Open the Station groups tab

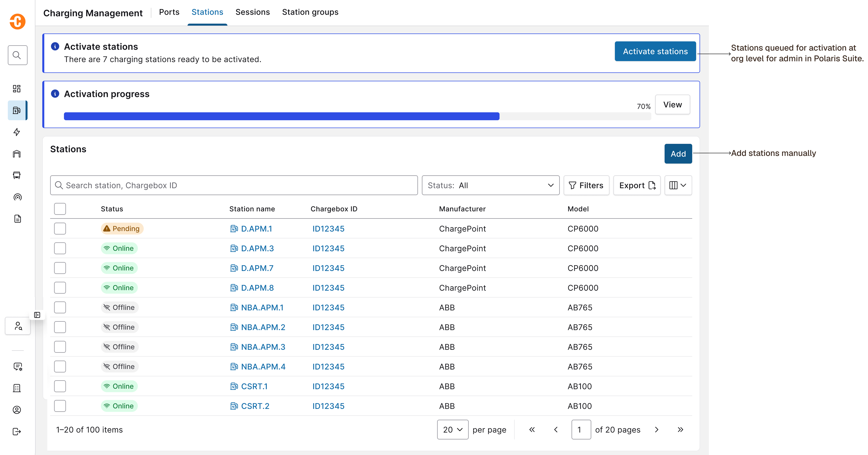pos(310,12)
